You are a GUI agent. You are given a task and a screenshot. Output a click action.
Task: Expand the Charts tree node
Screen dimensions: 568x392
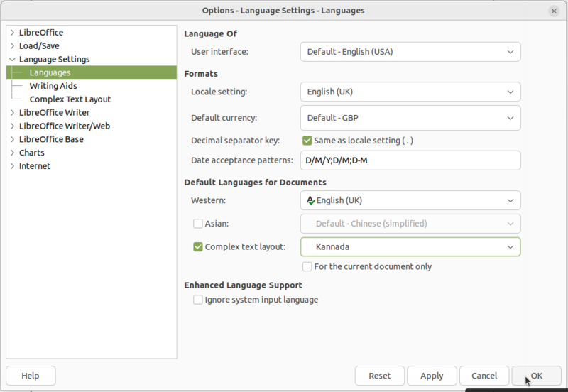(12, 153)
